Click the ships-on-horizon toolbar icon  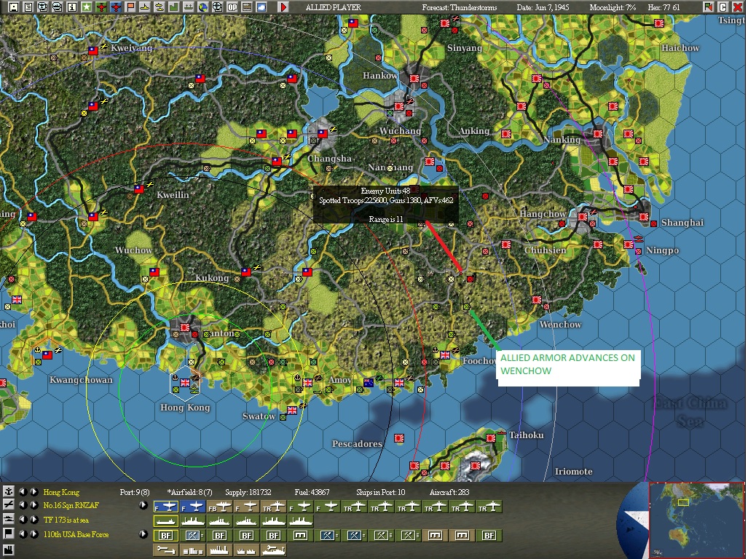coord(189,7)
